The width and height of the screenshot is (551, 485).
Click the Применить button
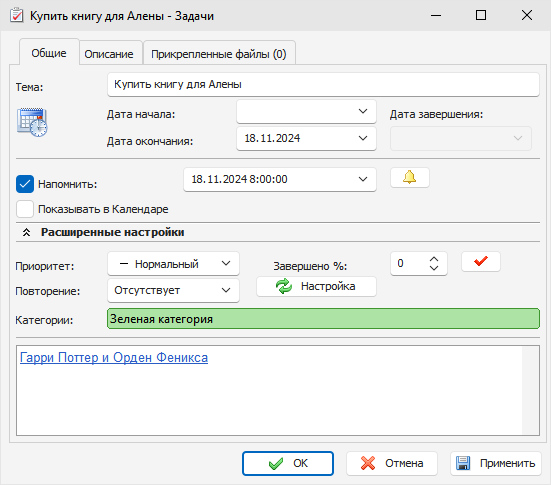(496, 463)
